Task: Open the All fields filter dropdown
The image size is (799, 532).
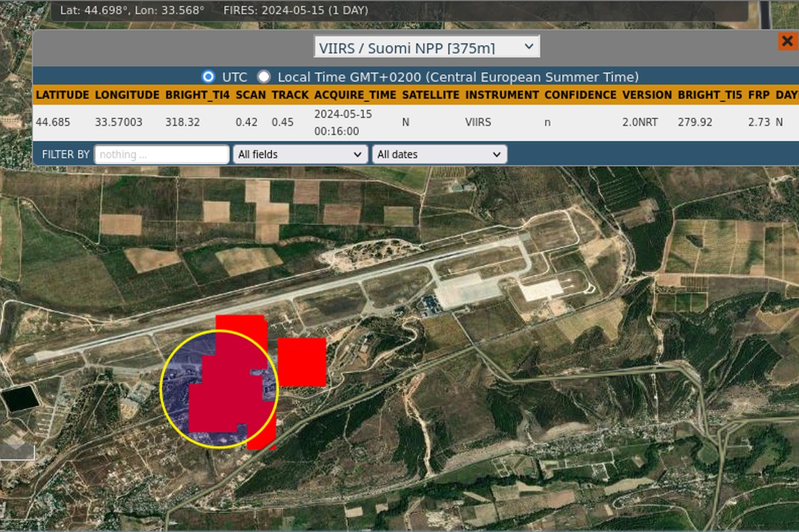Action: pyautogui.click(x=300, y=155)
